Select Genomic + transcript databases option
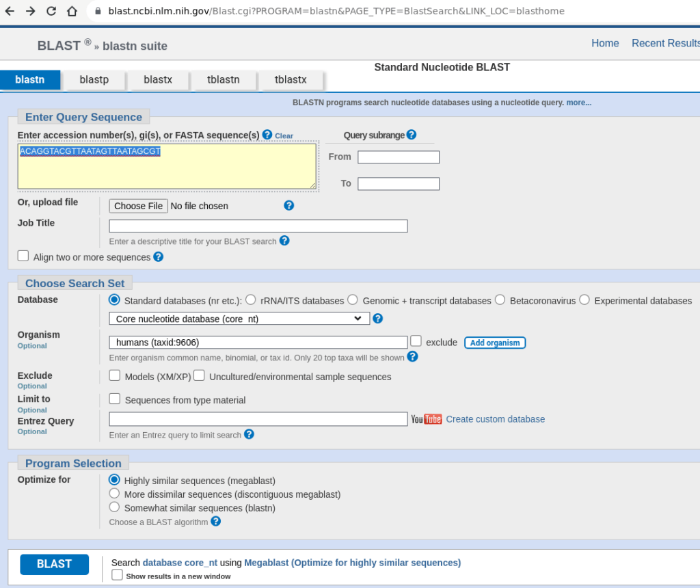 pos(353,299)
